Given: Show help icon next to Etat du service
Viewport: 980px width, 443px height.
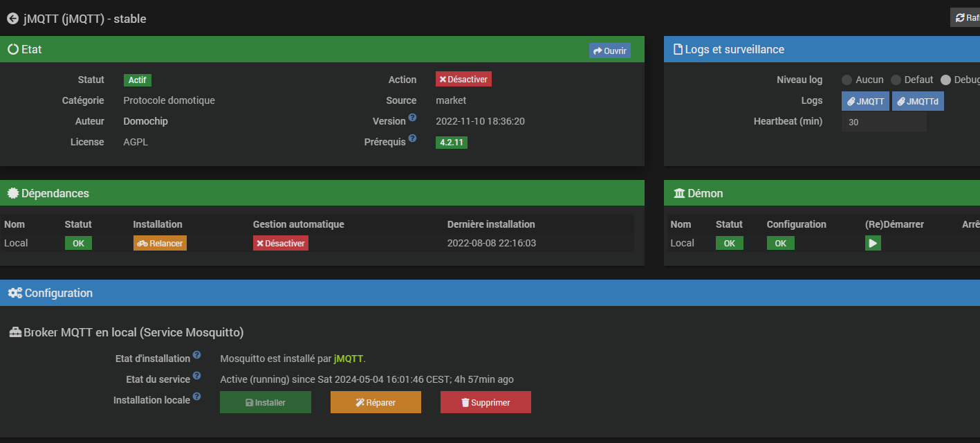Looking at the screenshot, I should click(x=196, y=376).
